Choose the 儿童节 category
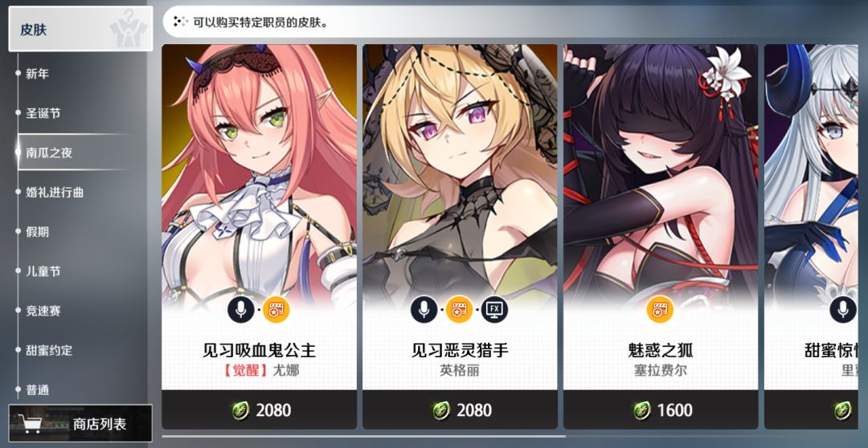The height and width of the screenshot is (448, 868). coord(43,271)
